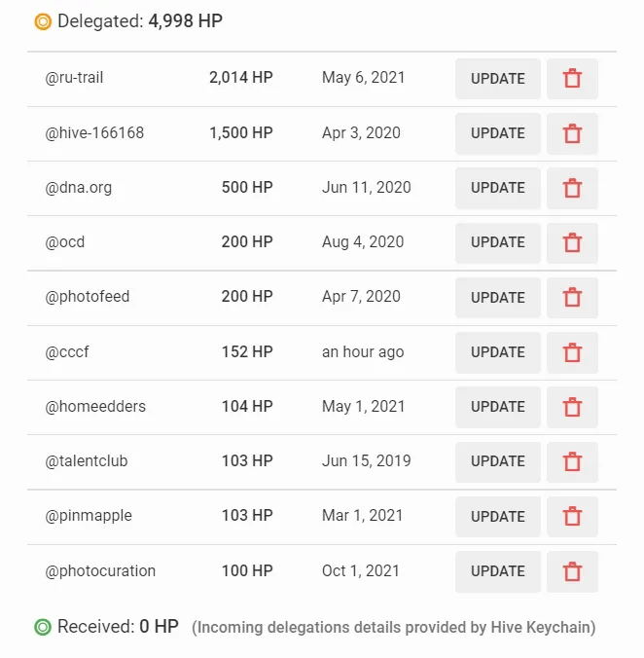Click the green Received circle icon
644x658 pixels.
(43, 627)
